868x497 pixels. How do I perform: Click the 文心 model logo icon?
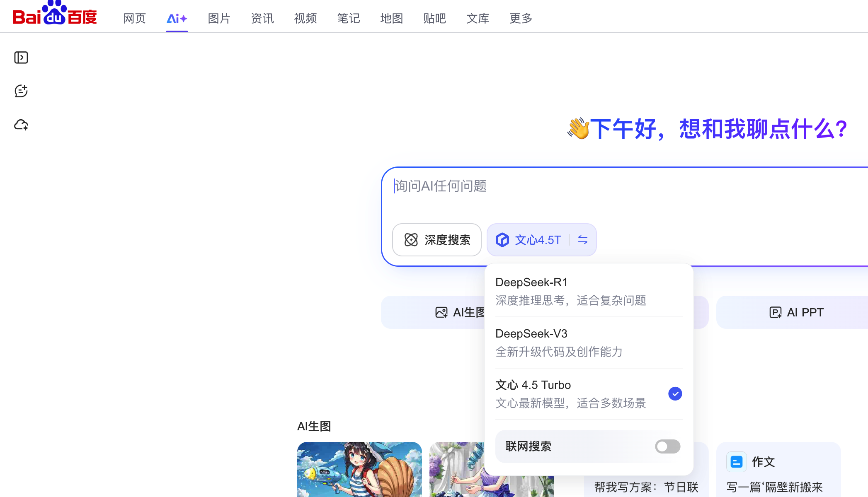click(502, 240)
